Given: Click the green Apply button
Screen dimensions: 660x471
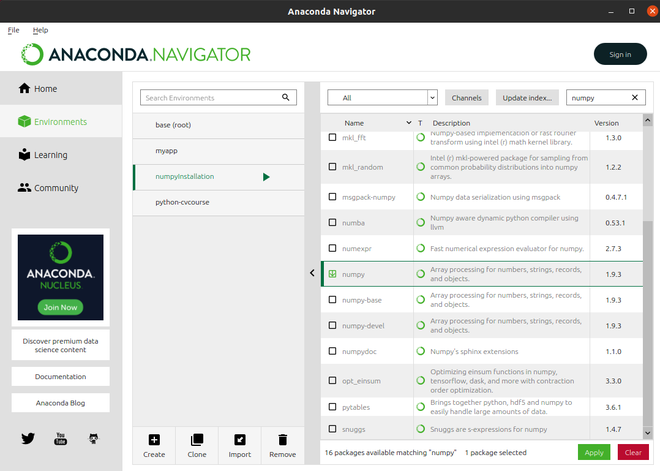Looking at the screenshot, I should (x=594, y=452).
